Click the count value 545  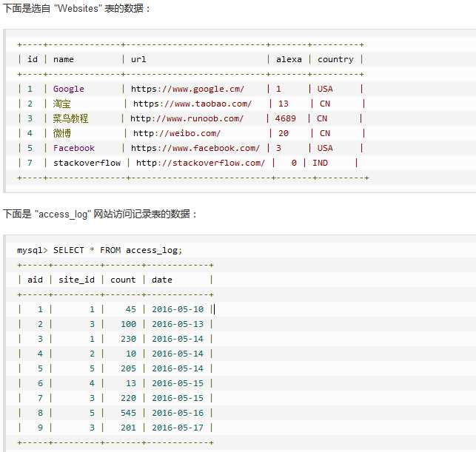point(128,413)
